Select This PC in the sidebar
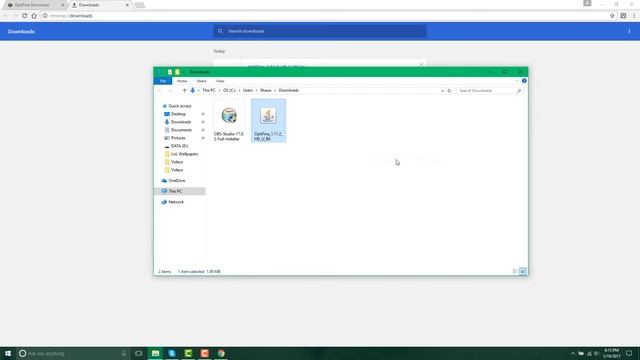The image size is (640, 360). [175, 191]
